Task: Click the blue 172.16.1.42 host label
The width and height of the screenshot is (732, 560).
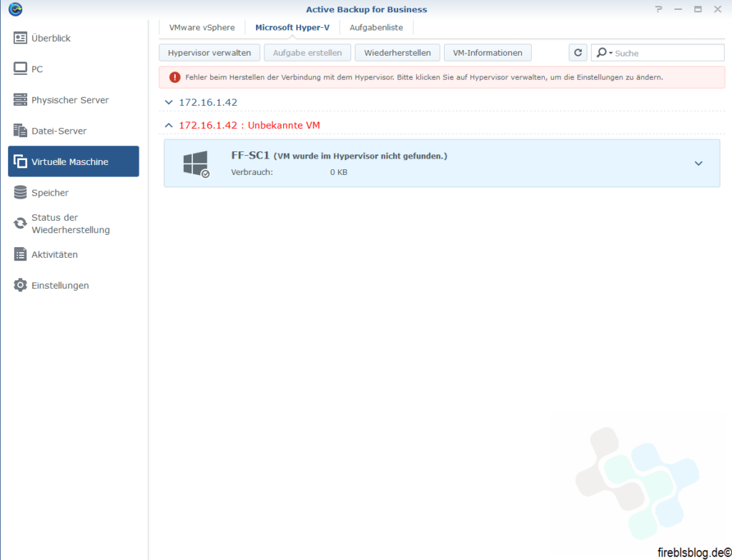Action: click(208, 102)
